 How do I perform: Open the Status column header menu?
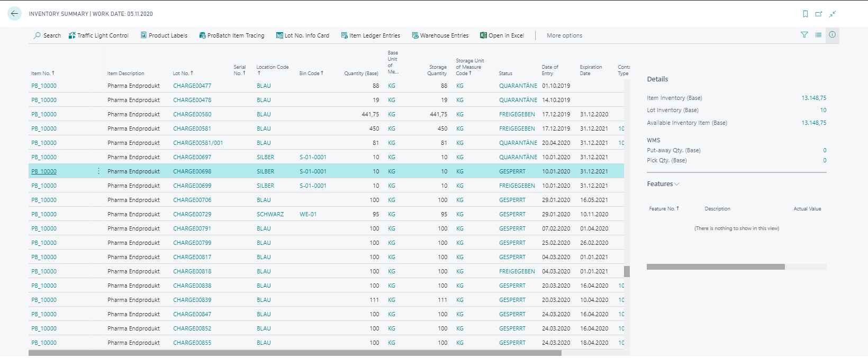(505, 74)
